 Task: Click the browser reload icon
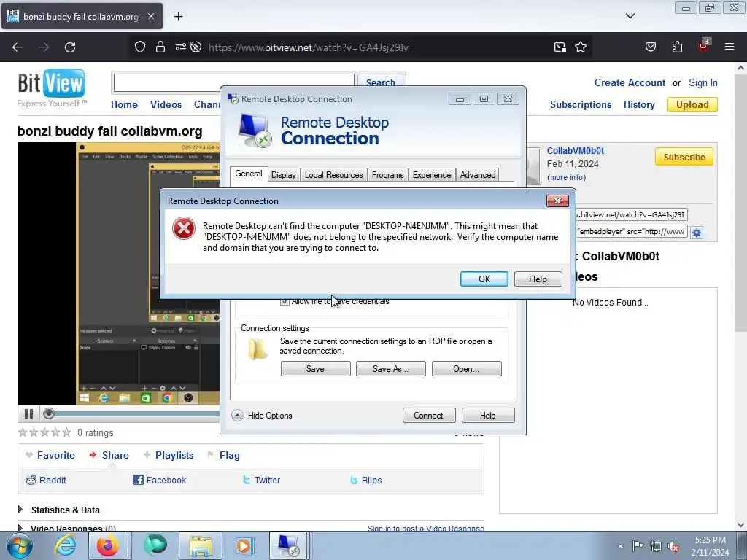tap(70, 47)
